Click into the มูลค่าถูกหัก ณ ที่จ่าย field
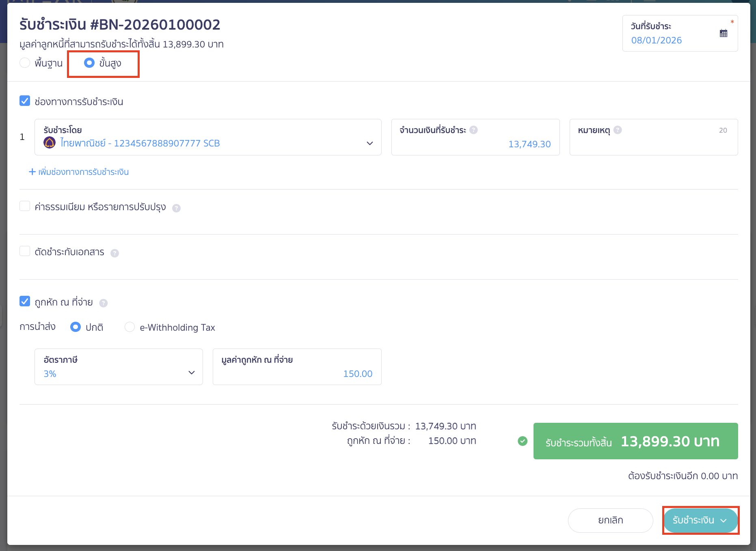The image size is (756, 551). 297,373
